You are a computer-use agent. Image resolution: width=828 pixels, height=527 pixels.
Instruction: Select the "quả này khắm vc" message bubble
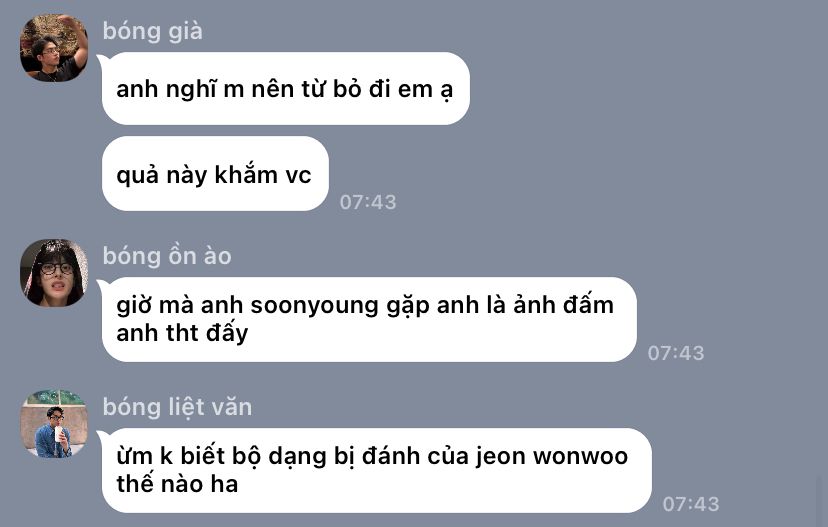pyautogui.click(x=215, y=174)
